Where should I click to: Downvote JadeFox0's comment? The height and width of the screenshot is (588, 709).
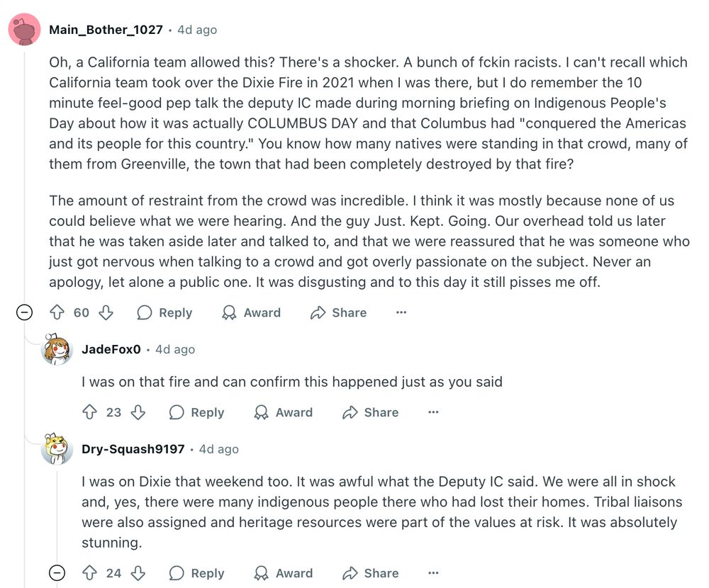(x=138, y=412)
